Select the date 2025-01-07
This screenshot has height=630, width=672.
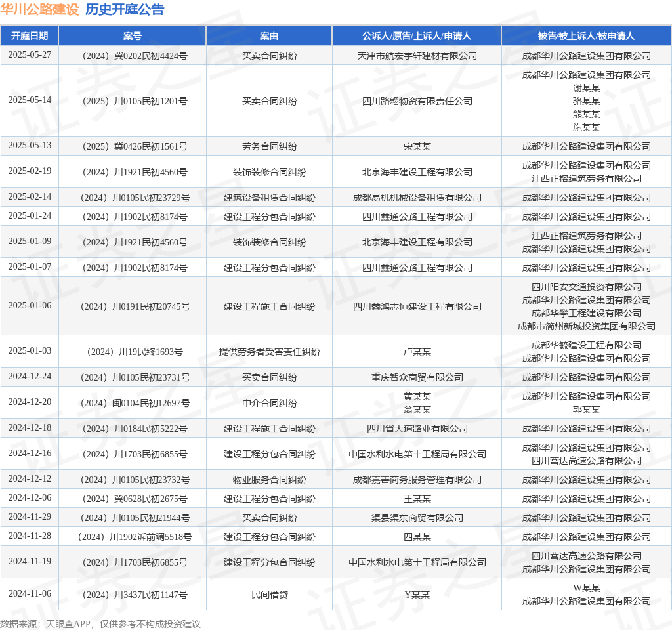[x=30, y=266]
